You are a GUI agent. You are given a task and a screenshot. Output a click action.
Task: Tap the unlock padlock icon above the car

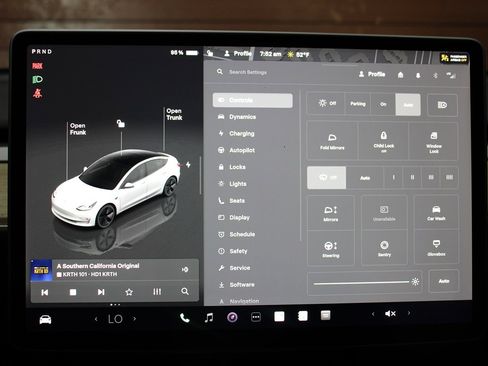click(x=121, y=124)
